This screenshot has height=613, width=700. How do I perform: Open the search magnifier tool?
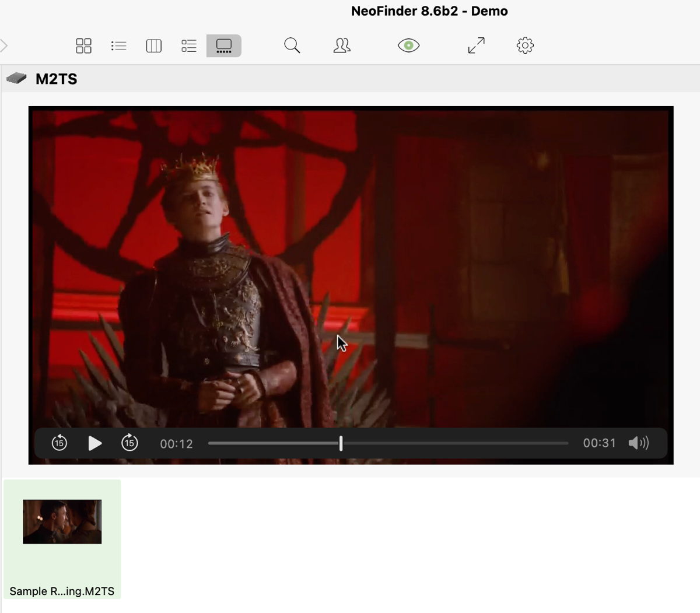(x=292, y=45)
